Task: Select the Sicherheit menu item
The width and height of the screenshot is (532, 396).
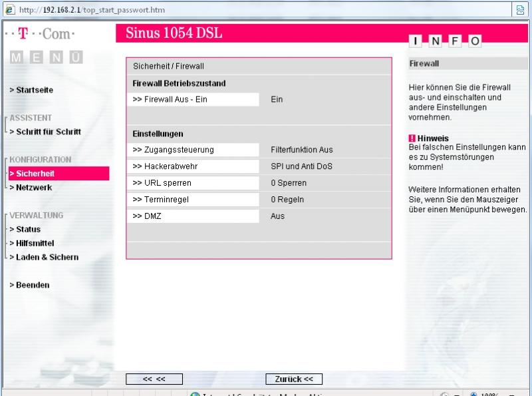Action: (59, 173)
